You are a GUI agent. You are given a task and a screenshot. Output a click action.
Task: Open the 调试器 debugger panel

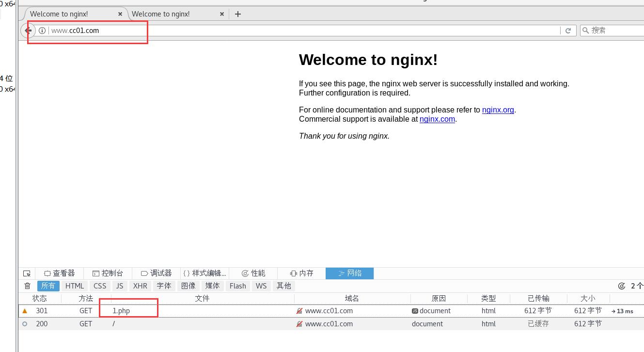[x=156, y=273]
